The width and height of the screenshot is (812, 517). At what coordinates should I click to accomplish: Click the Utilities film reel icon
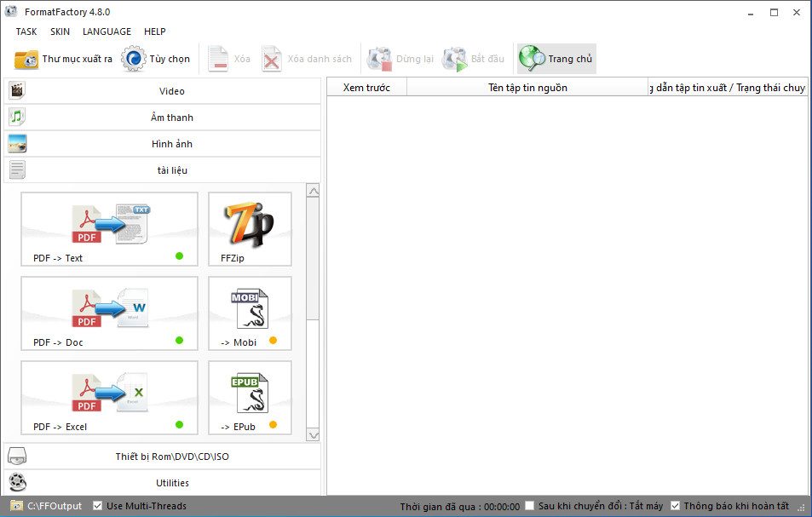(x=17, y=482)
